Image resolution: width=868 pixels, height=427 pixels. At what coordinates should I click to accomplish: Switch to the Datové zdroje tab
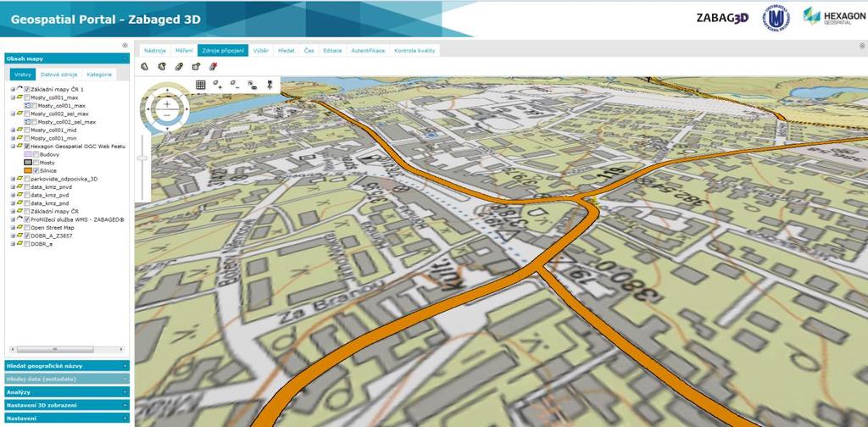click(x=58, y=74)
